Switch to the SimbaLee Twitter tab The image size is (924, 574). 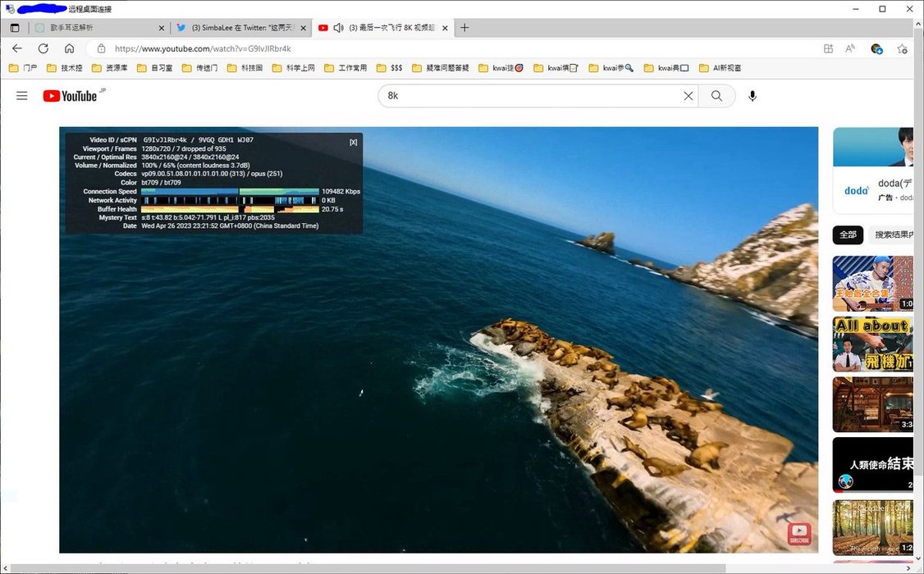(x=240, y=28)
